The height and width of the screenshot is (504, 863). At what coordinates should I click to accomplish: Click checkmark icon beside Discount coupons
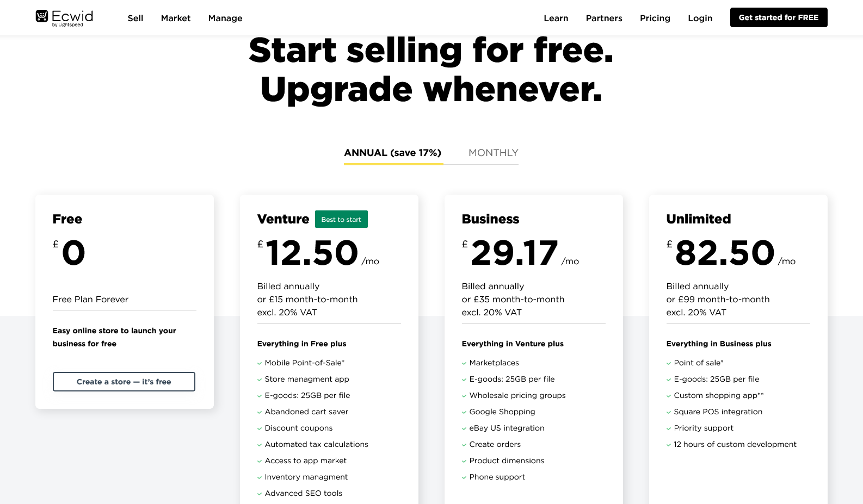click(260, 428)
